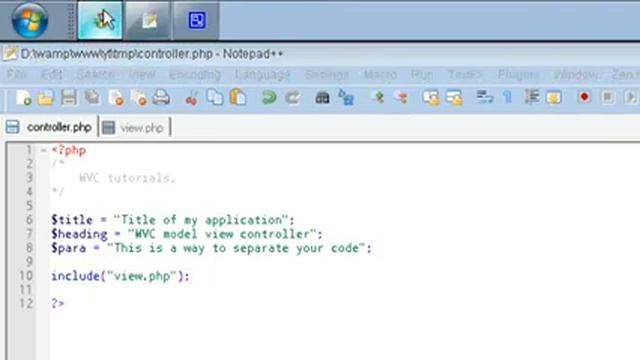
Task: Click line number 11 in the margin
Action: 25,290
